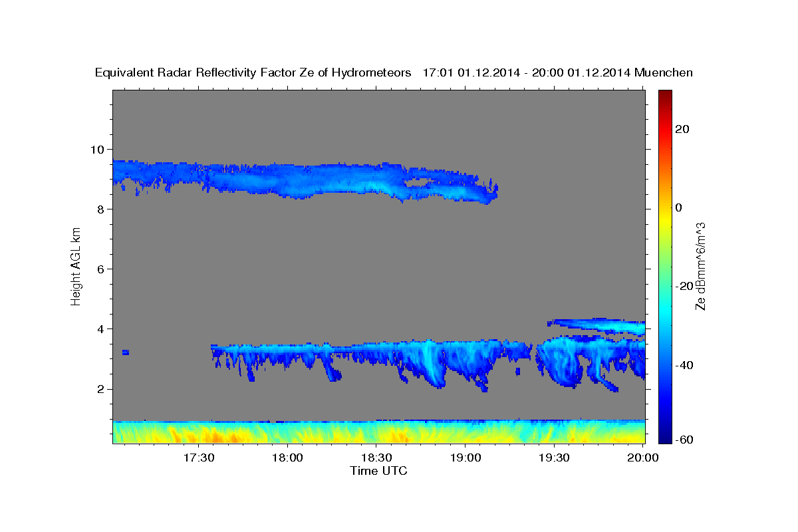Click the height tick label "8"

tap(102, 209)
